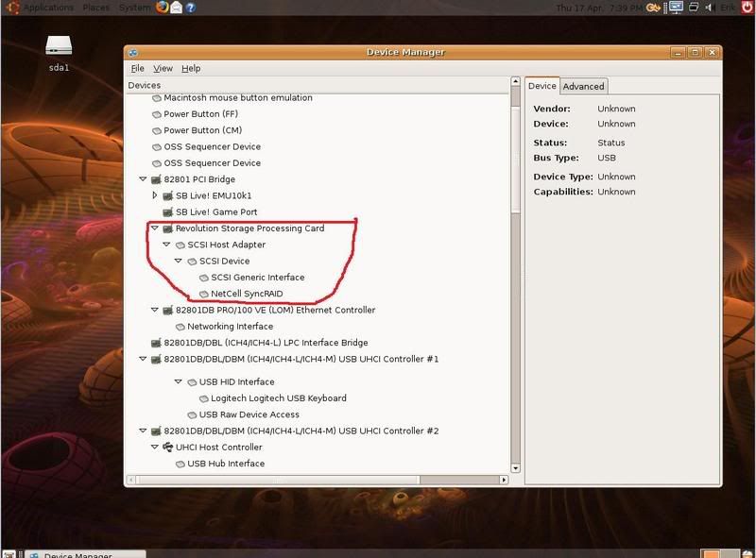Click the NetCell SyncRAID device icon
Image resolution: width=756 pixels, height=558 pixels.
coord(204,294)
